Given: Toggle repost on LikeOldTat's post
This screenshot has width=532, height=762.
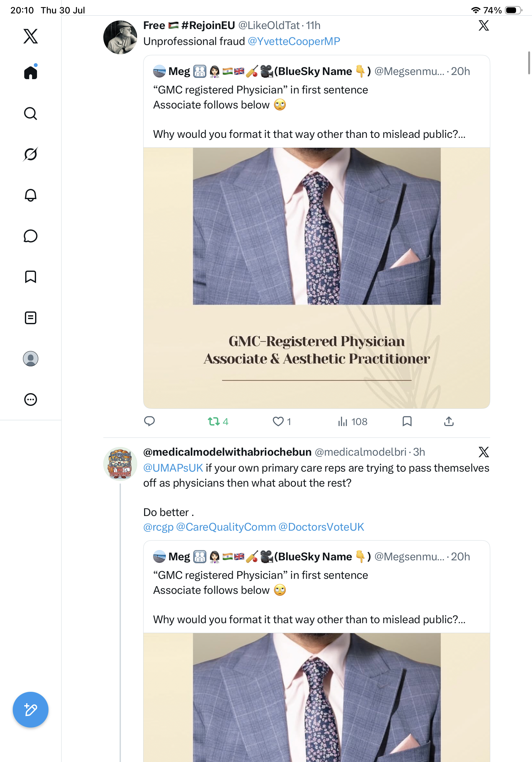Looking at the screenshot, I should coord(218,422).
